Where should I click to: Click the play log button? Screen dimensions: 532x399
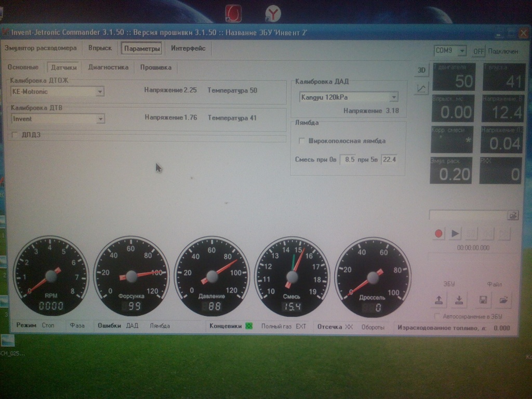point(455,233)
